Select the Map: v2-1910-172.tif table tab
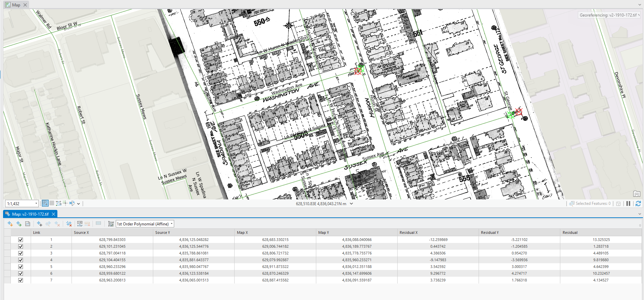 pyautogui.click(x=30, y=214)
